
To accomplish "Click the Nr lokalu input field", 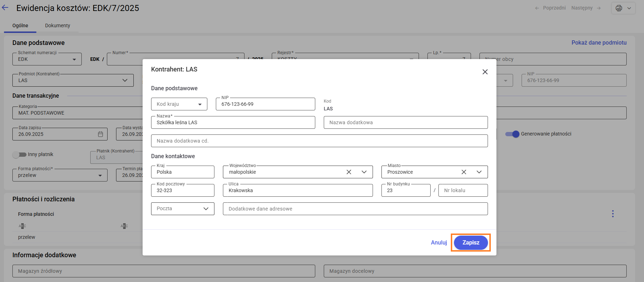I will [463, 190].
